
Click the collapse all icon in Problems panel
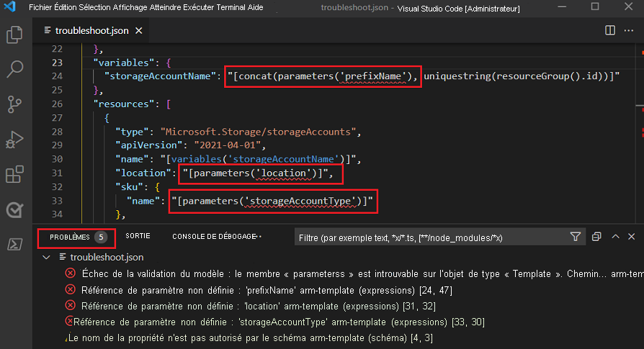[596, 237]
